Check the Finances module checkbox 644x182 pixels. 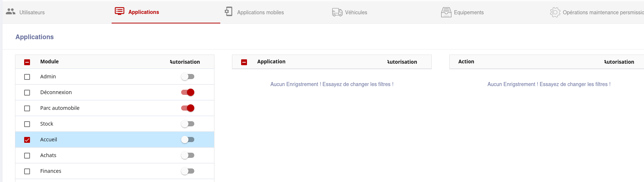(27, 171)
